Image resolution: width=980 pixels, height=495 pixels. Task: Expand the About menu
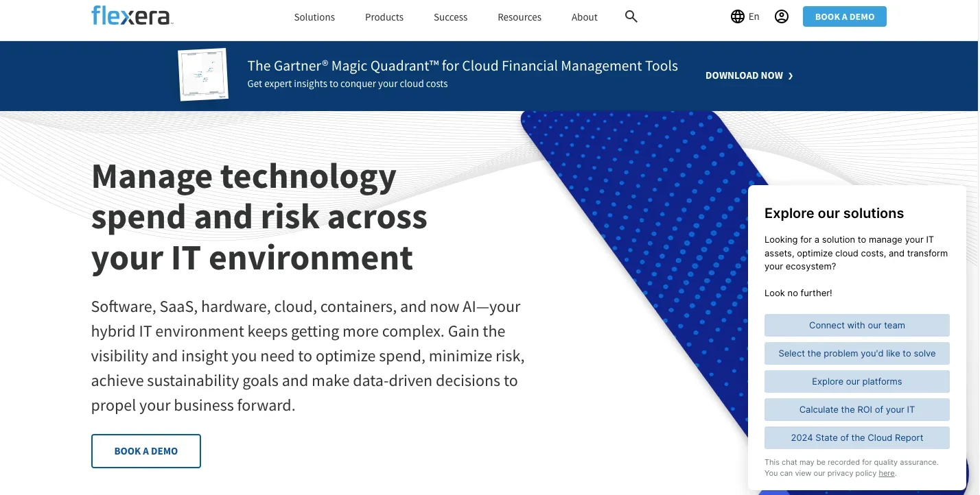click(584, 17)
